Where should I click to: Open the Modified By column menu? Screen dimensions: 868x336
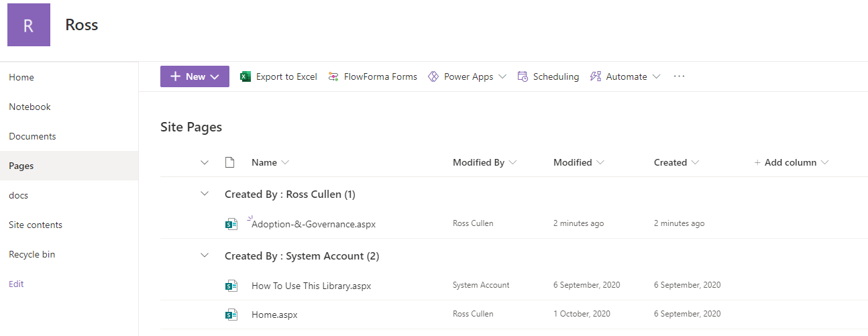point(513,162)
